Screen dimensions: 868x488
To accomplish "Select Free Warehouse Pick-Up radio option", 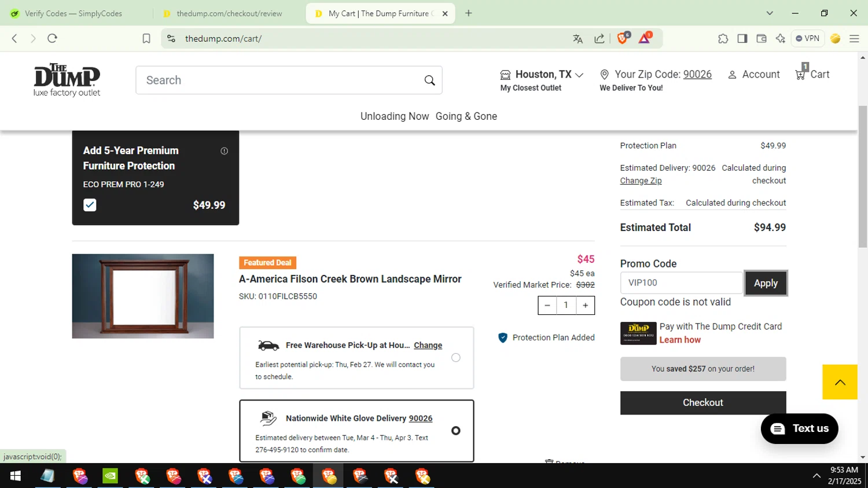I will [456, 358].
